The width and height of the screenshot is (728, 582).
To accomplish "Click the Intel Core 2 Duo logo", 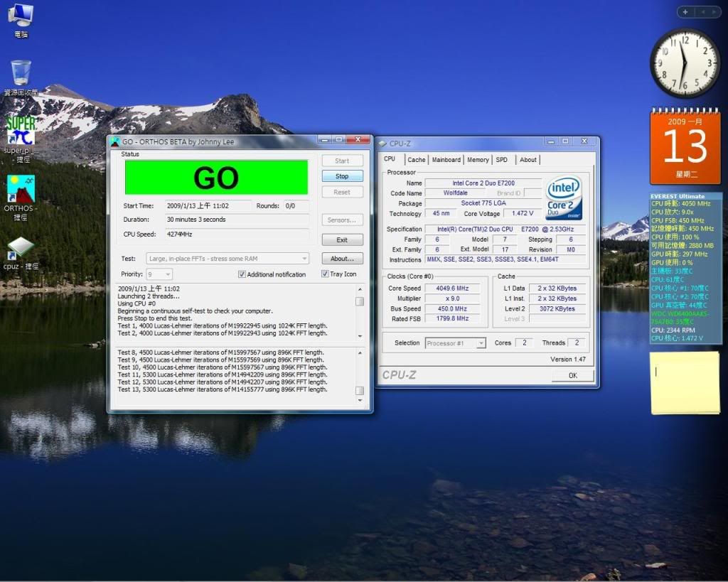I will click(564, 198).
